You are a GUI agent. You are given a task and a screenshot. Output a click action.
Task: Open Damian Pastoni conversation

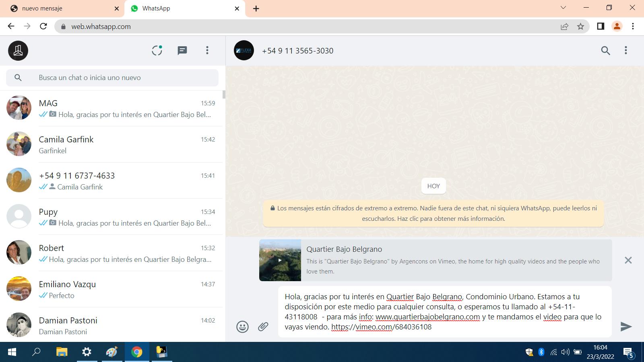[111, 325]
